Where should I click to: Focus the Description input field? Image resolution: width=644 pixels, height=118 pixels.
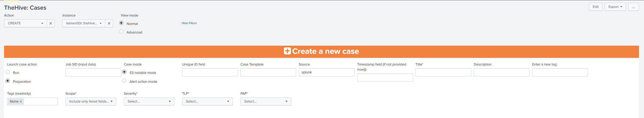[502, 72]
